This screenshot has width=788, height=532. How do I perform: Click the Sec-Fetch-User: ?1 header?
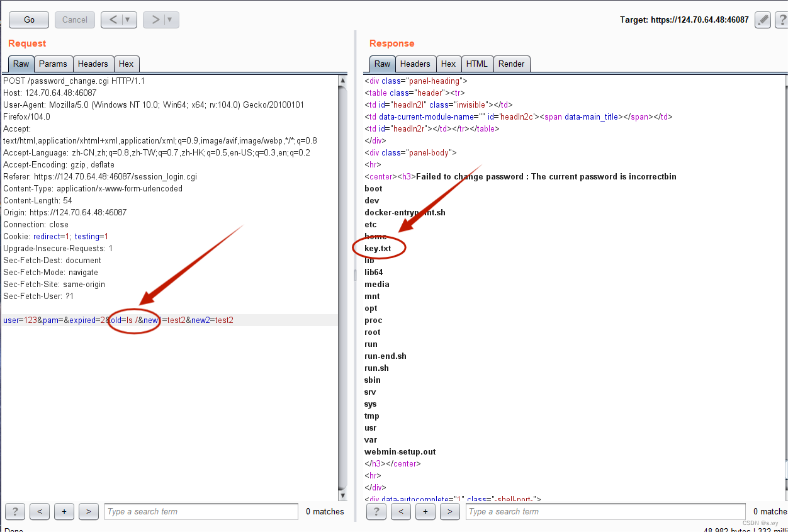pos(38,296)
